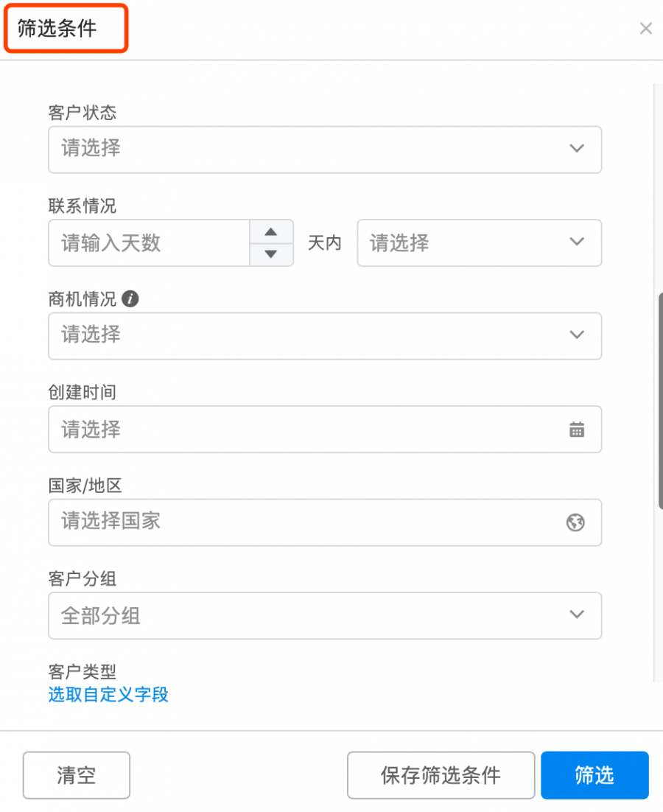This screenshot has width=663, height=812.
Task: Click the globe icon in 国家/地区 field
Action: coord(575,522)
